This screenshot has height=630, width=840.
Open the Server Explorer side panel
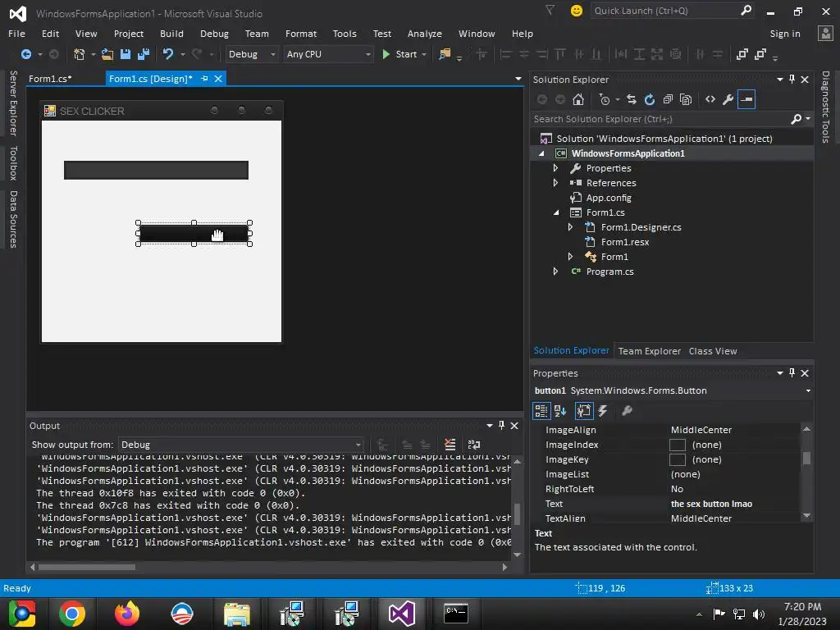13,103
